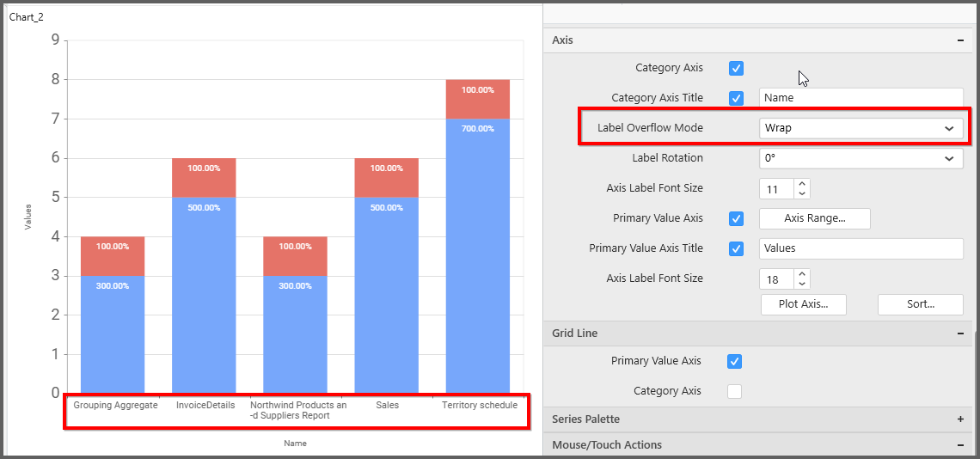This screenshot has height=459, width=980.
Task: Click the Category Axis Title Name field
Action: pyautogui.click(x=861, y=98)
